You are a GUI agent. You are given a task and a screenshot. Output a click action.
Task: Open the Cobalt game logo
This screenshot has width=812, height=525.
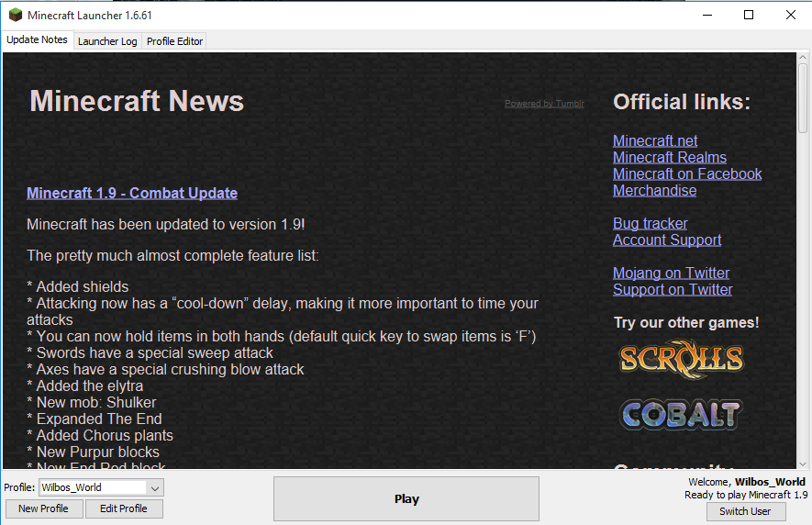point(681,415)
